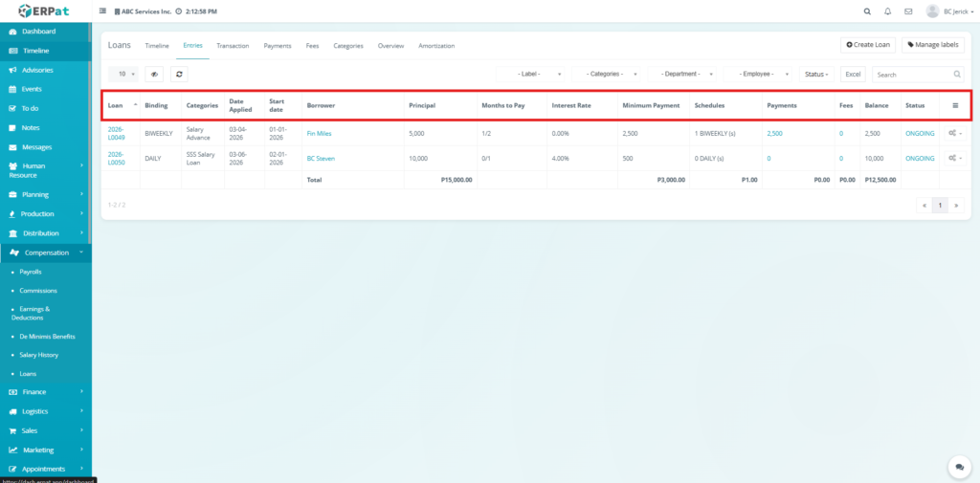Open borrower Fin Miles link
The width and height of the screenshot is (980, 483).
(319, 133)
